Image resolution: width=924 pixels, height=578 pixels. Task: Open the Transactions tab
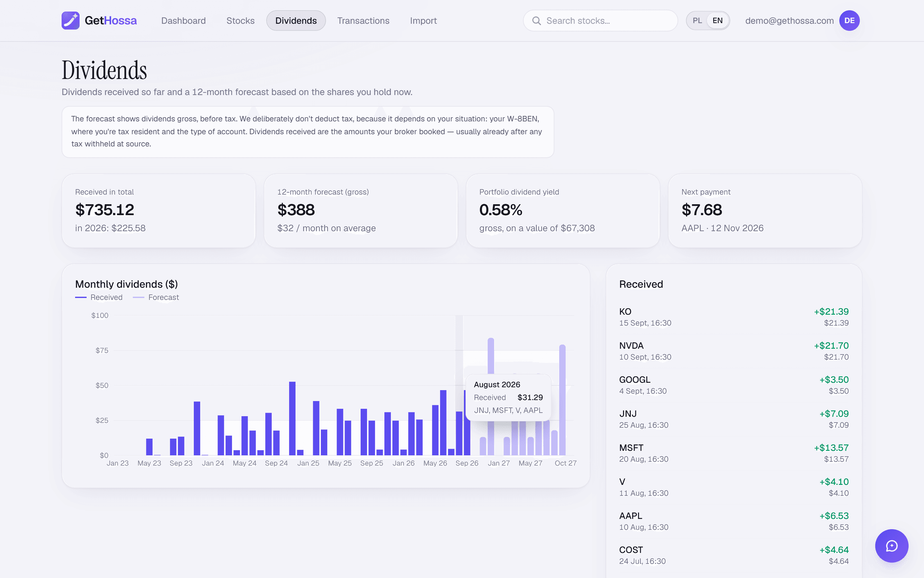coord(363,21)
